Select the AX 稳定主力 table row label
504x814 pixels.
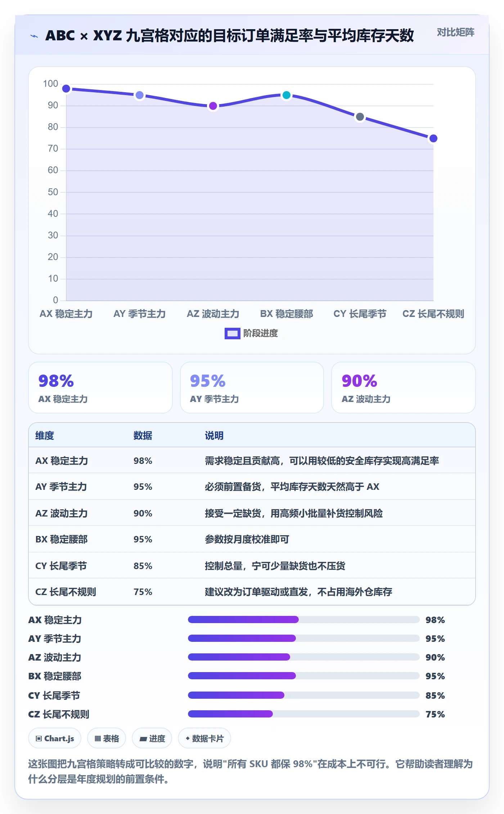(62, 461)
